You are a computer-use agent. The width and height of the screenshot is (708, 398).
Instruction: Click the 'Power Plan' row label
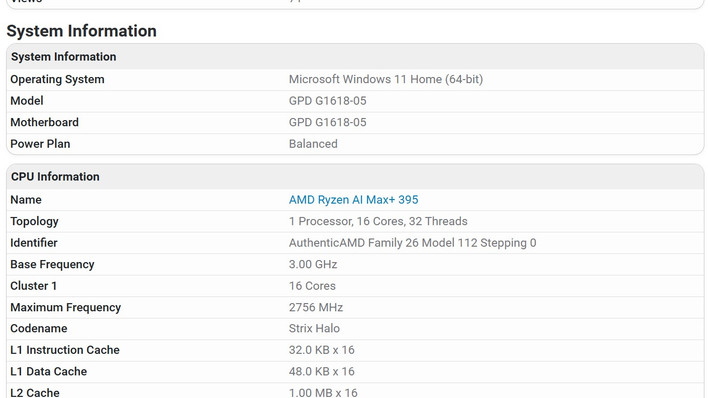click(x=40, y=144)
